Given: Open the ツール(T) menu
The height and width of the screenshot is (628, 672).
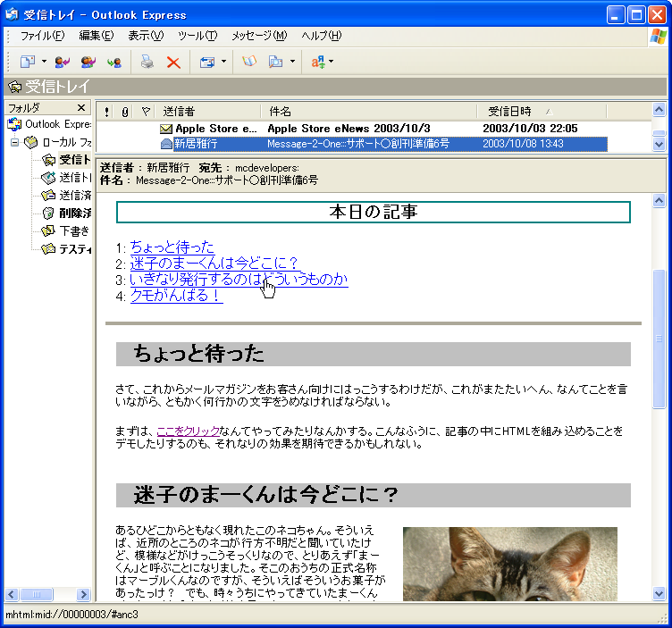Looking at the screenshot, I should 197,36.
